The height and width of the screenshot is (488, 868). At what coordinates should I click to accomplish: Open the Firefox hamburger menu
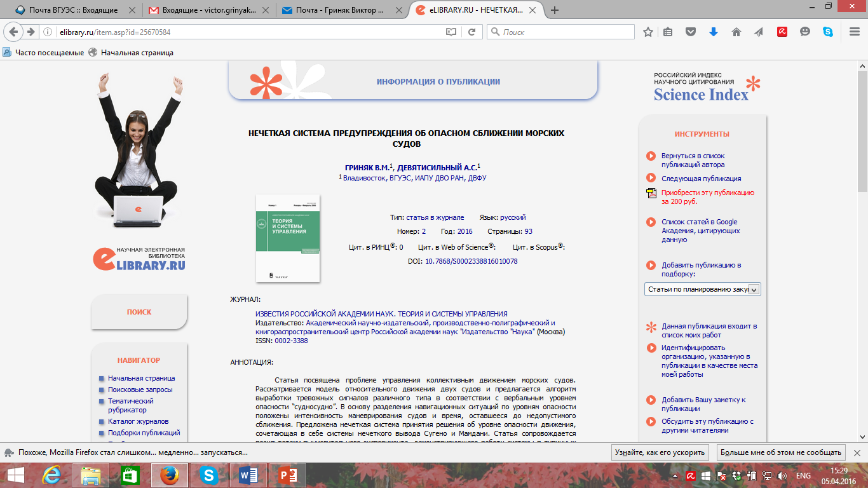coord(852,32)
